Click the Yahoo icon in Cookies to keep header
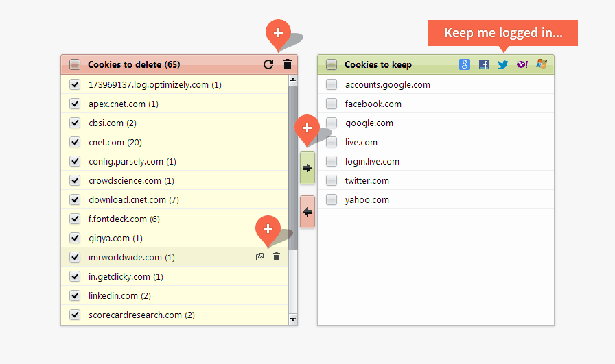The height and width of the screenshot is (364, 615). click(x=522, y=64)
